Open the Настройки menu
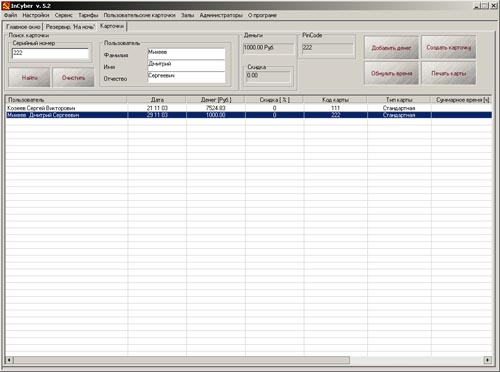The width and height of the screenshot is (500, 372). 36,15
